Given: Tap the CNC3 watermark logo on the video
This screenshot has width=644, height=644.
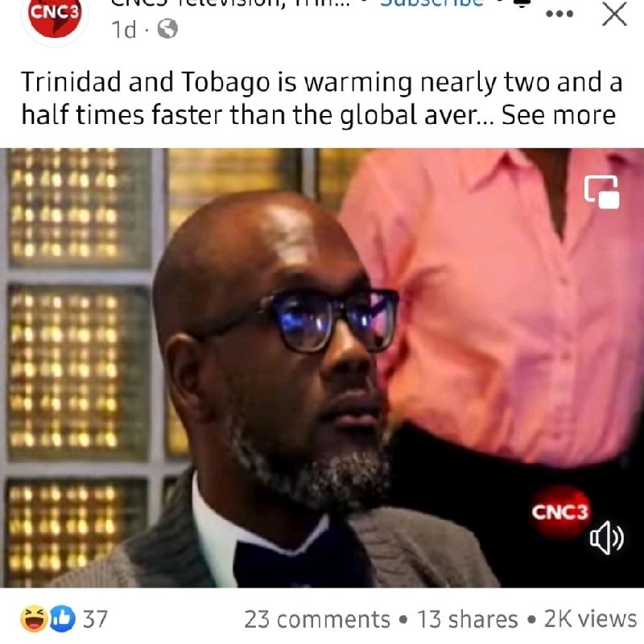Looking at the screenshot, I should click(x=560, y=512).
